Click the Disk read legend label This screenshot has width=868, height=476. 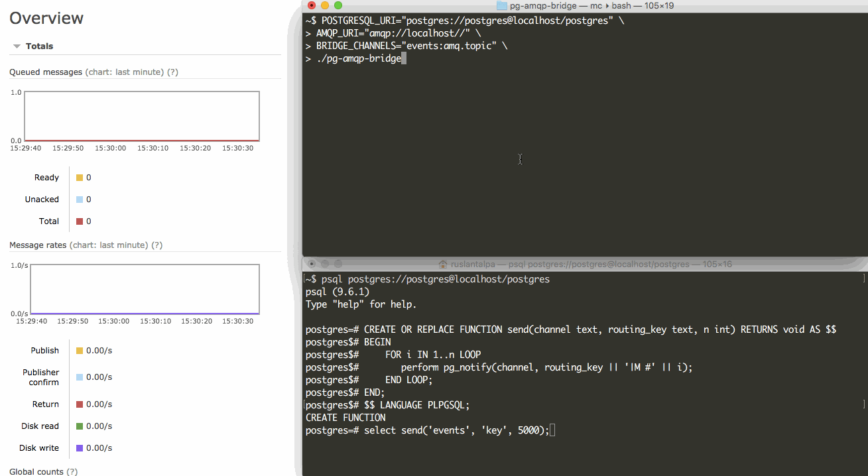click(40, 426)
